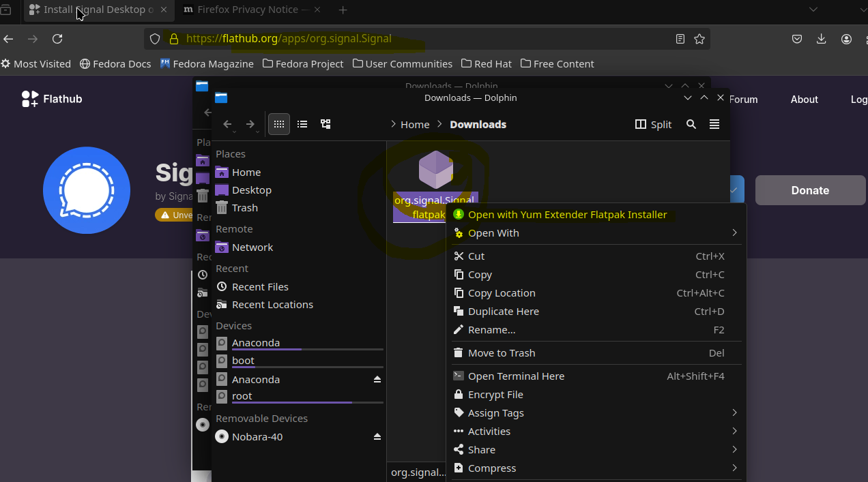
Task: Open the Firefox account icon
Action: click(x=846, y=39)
